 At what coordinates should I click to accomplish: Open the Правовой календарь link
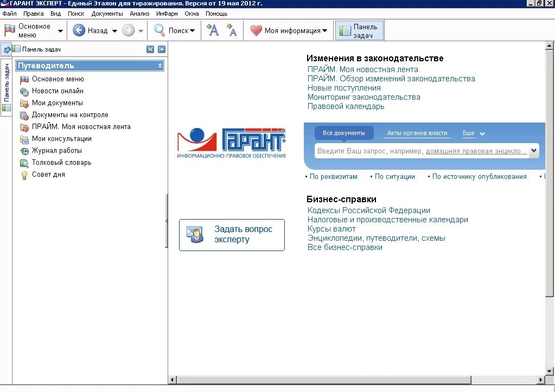[x=346, y=106]
